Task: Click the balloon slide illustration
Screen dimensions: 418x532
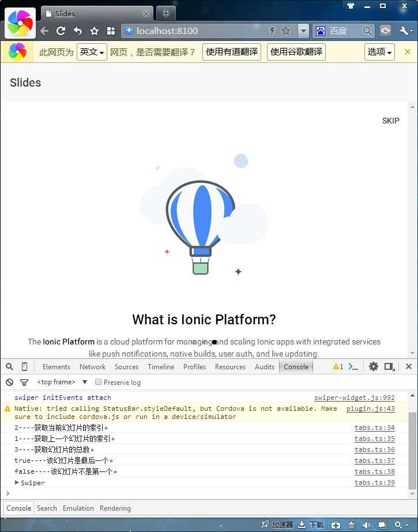Action: coord(204,215)
